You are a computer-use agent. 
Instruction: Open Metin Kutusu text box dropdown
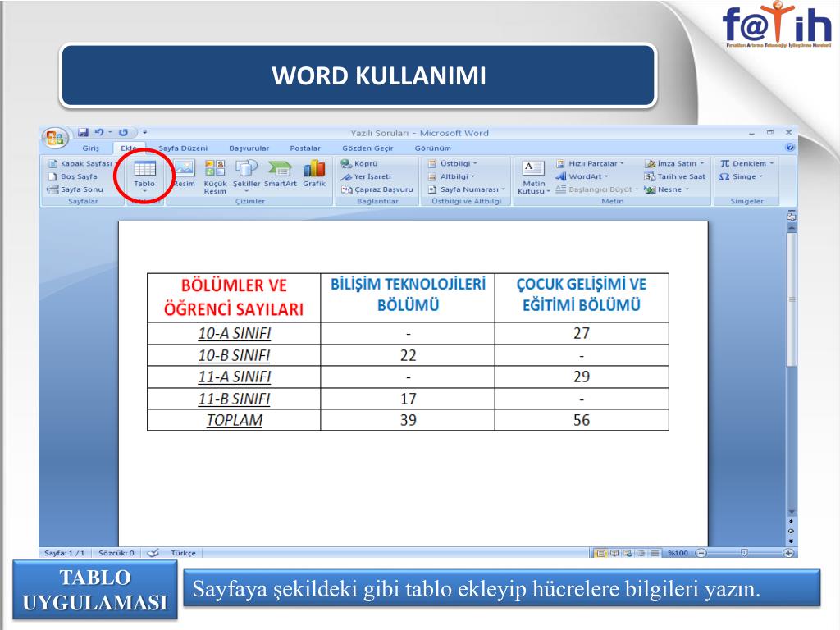click(x=533, y=177)
